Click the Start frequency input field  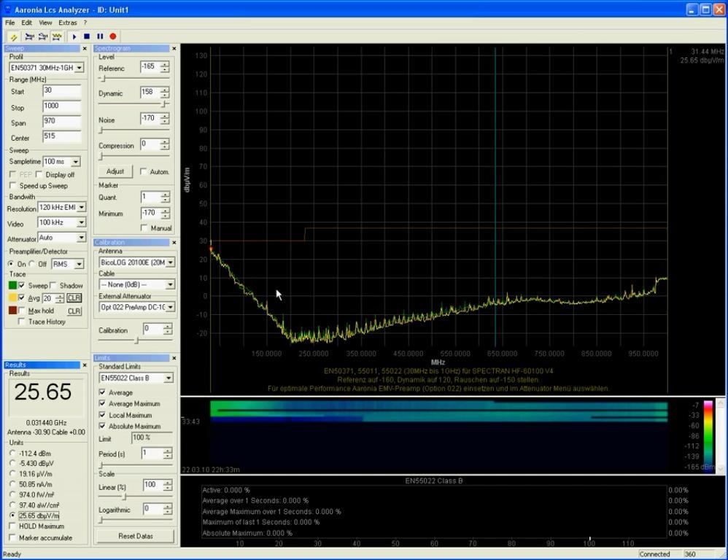coord(62,91)
